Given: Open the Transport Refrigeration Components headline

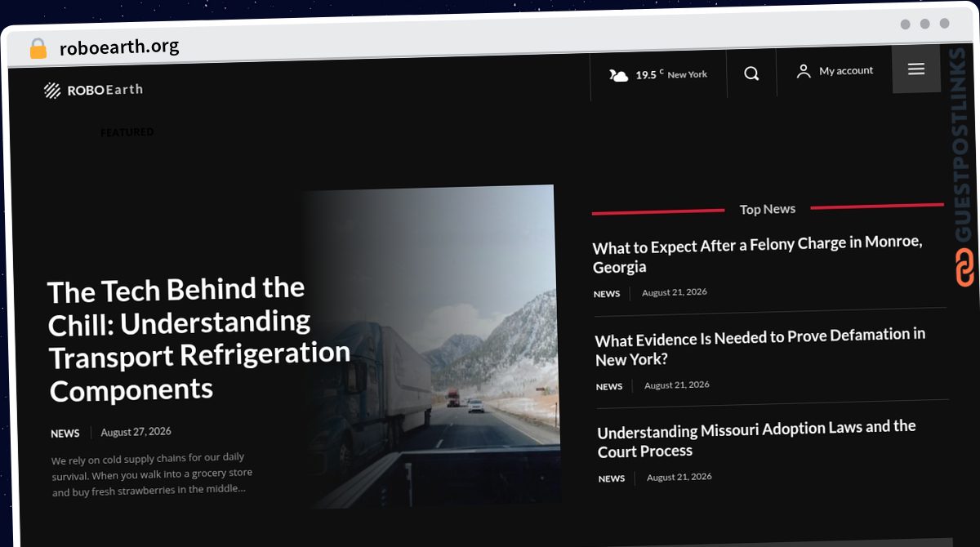Looking at the screenshot, I should [x=198, y=340].
